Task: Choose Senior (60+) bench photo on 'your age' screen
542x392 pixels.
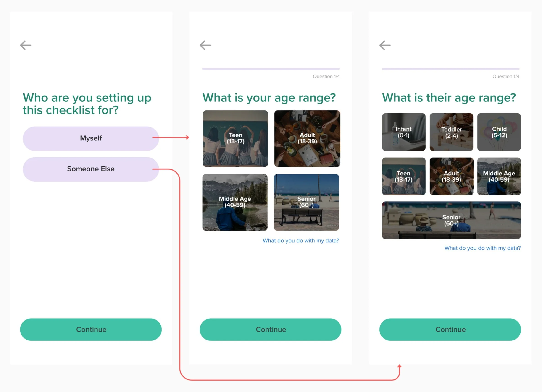Action: [306, 202]
